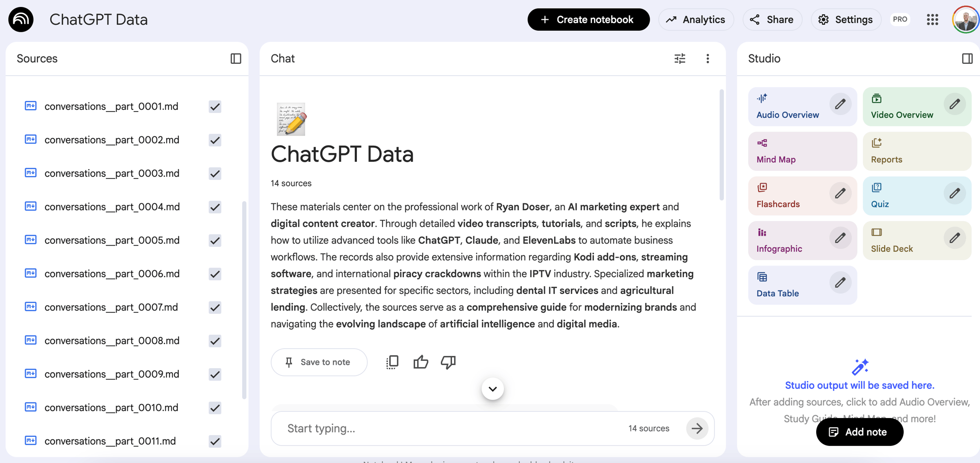Give thumbs down to the summary
The image size is (980, 463).
point(448,362)
